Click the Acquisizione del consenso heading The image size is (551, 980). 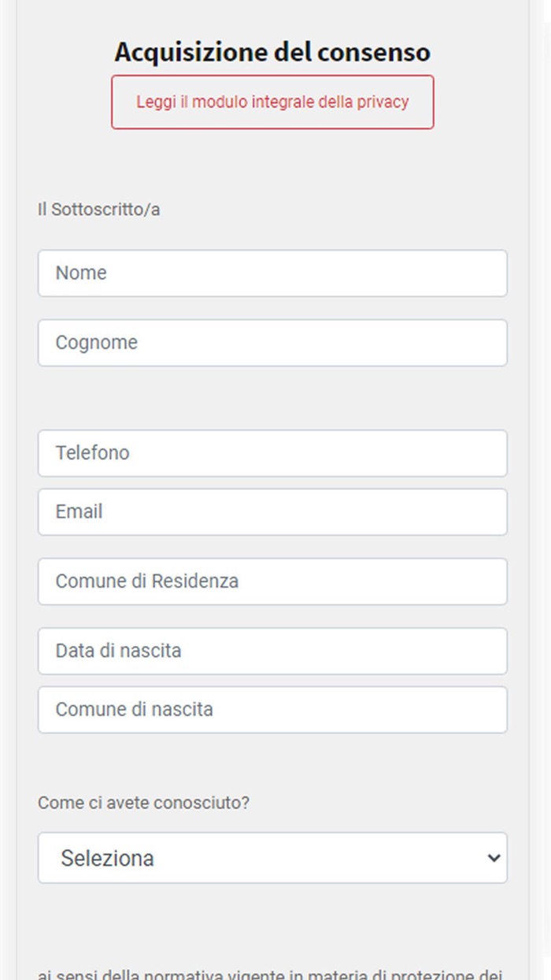pos(272,52)
